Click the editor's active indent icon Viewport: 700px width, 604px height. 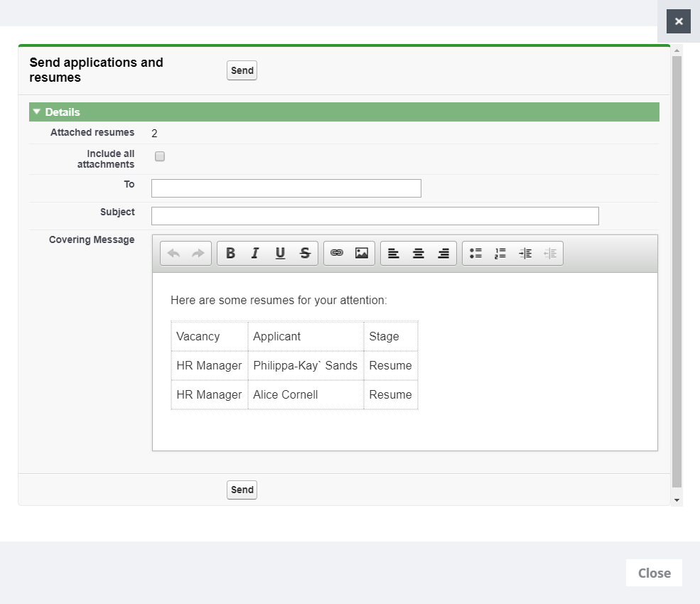click(525, 254)
